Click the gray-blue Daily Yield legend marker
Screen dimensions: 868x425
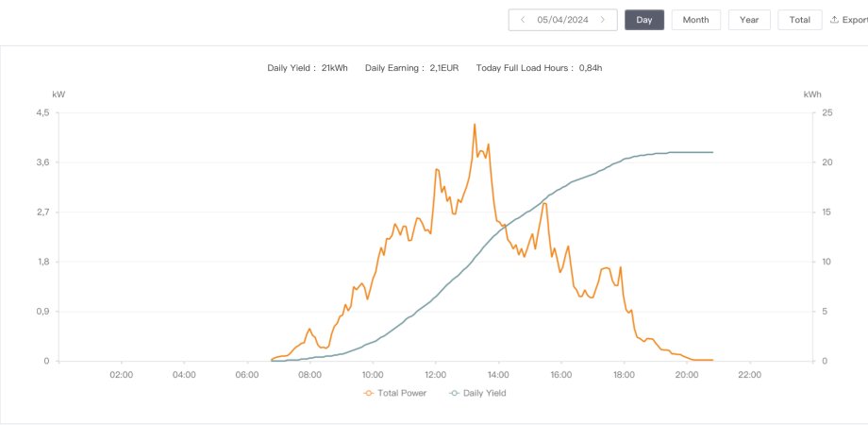point(455,393)
